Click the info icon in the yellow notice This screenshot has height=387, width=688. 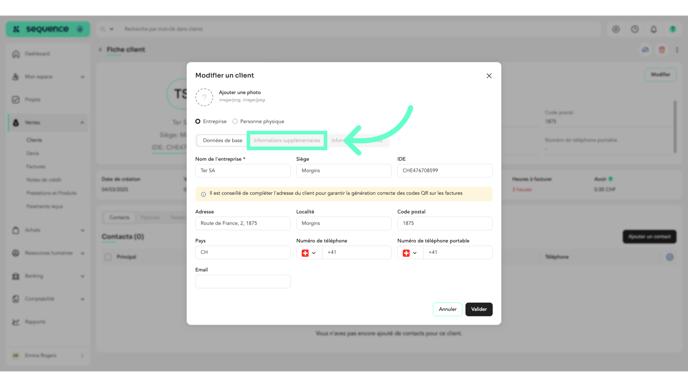(203, 194)
